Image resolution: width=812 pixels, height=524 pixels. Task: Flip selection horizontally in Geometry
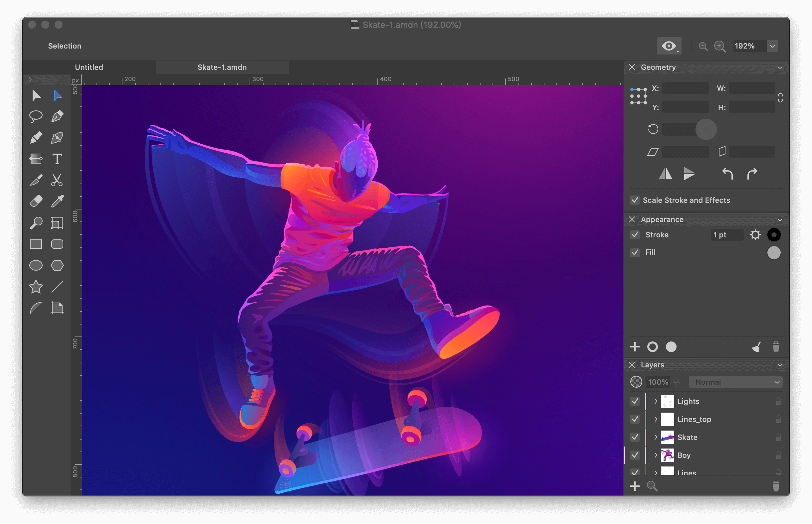pyautogui.click(x=665, y=174)
